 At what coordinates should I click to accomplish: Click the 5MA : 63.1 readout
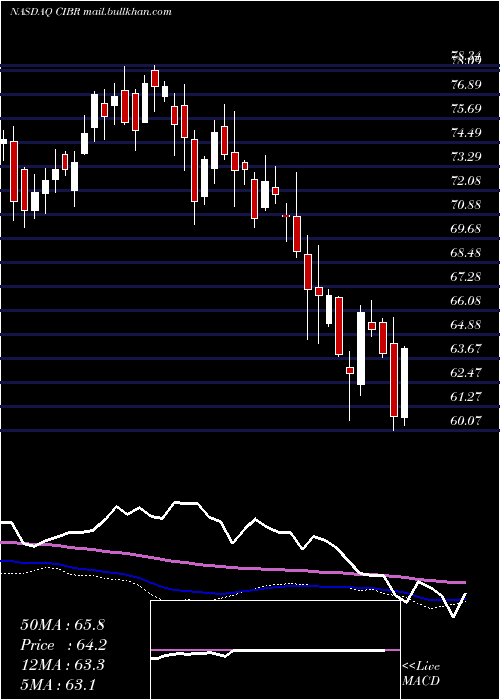(58, 684)
